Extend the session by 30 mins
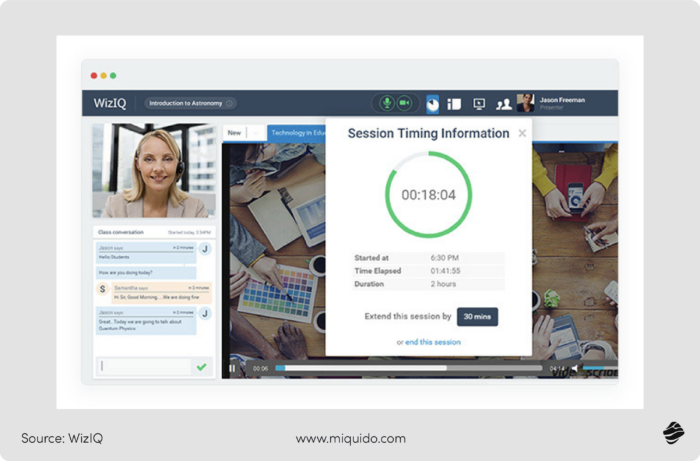 pyautogui.click(x=477, y=316)
